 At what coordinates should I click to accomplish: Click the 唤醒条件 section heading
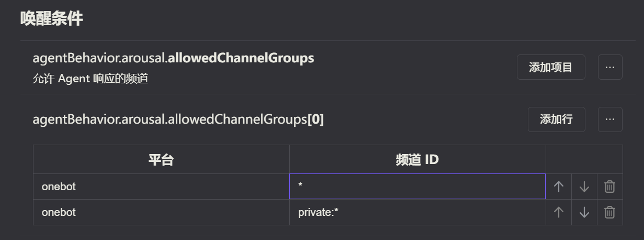[x=51, y=19]
